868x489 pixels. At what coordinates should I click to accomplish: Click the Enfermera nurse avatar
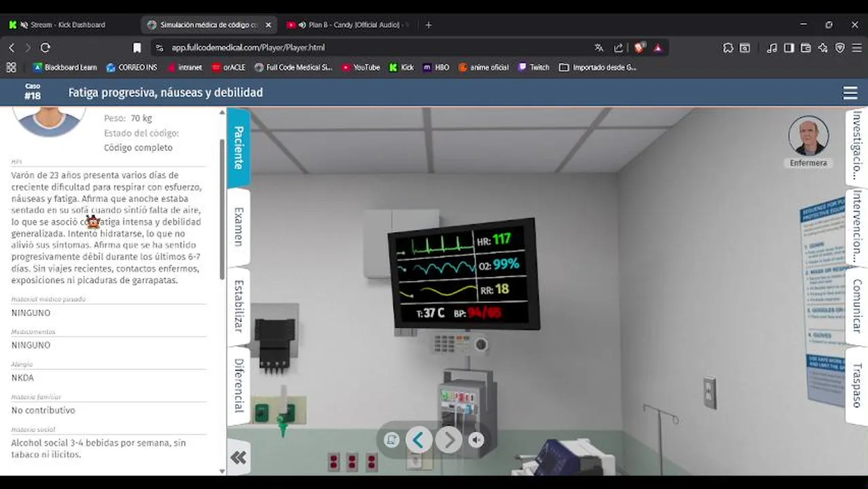tap(808, 136)
